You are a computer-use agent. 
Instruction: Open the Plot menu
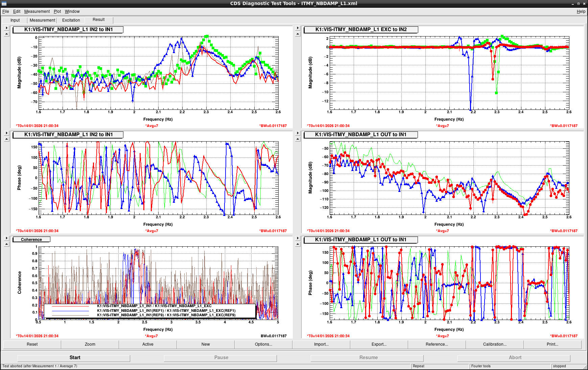click(57, 11)
